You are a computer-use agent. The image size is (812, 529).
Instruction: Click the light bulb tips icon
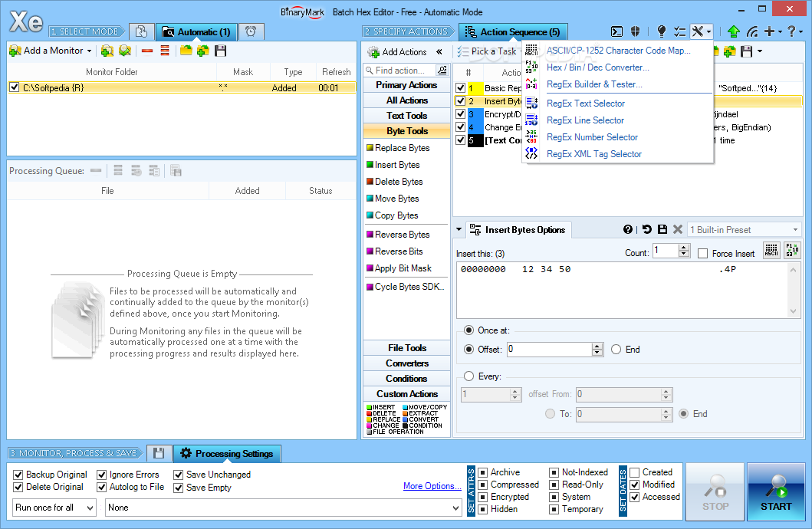[661, 31]
